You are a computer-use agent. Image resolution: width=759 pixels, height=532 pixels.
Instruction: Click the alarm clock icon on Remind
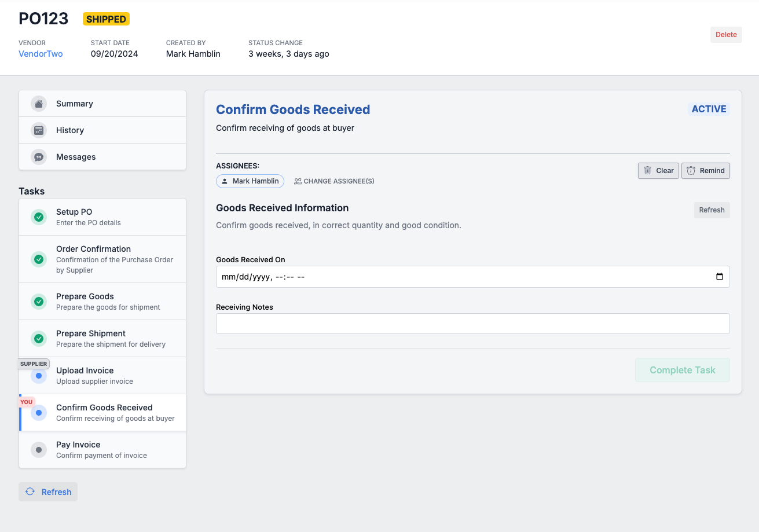tap(691, 171)
